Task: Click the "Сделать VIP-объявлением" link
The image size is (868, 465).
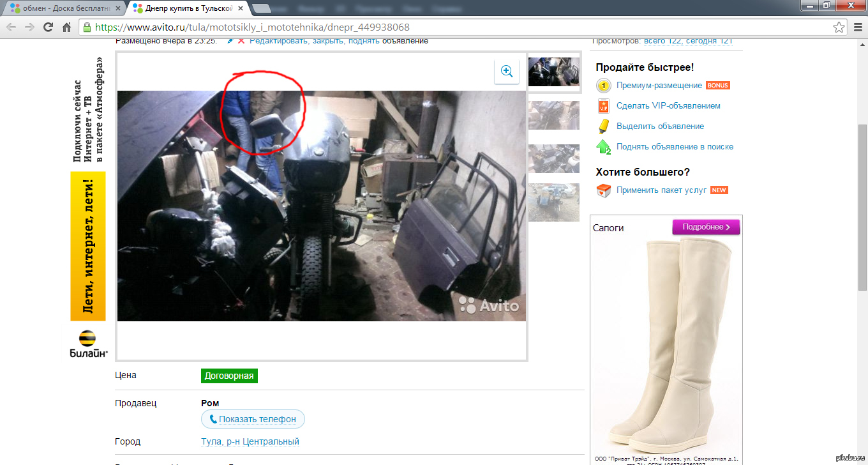Action: tap(668, 106)
